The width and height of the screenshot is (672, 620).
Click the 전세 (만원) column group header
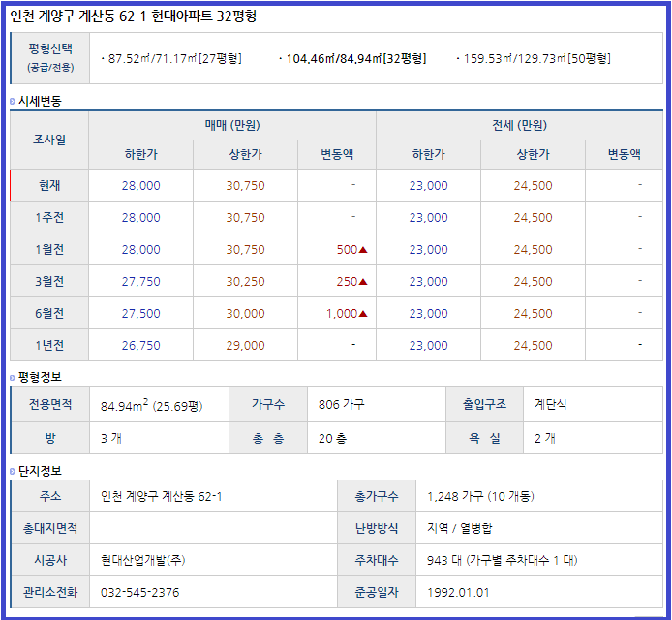pos(519,126)
